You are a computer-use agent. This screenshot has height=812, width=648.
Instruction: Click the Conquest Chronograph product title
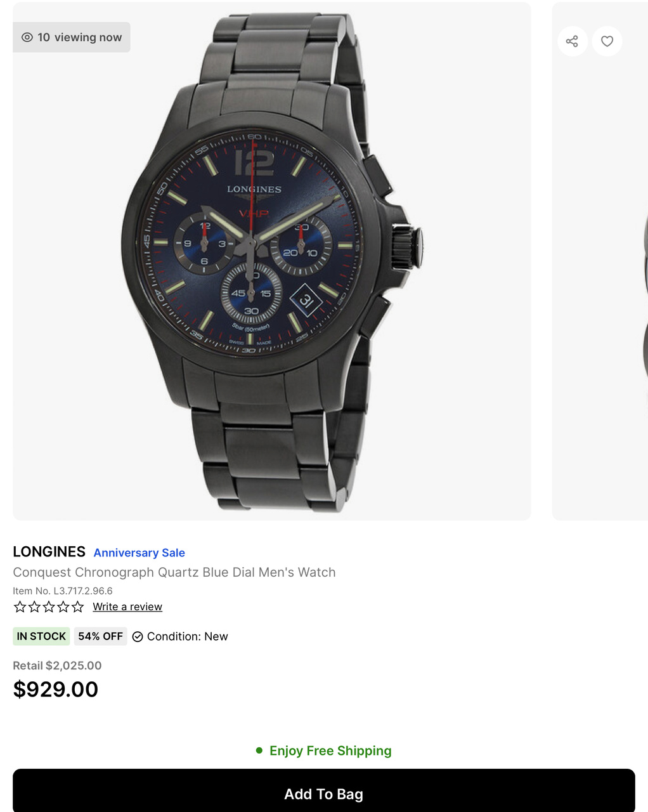point(174,572)
